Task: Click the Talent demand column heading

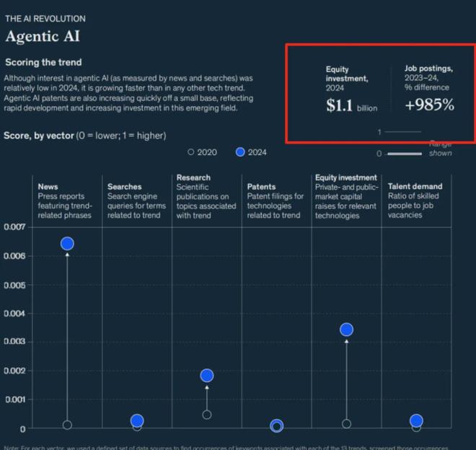Action: click(415, 186)
